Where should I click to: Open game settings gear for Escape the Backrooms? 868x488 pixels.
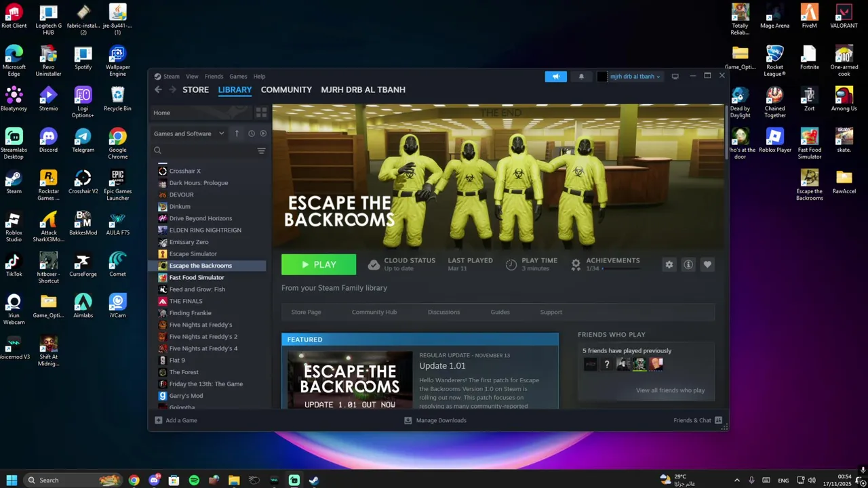coord(669,264)
